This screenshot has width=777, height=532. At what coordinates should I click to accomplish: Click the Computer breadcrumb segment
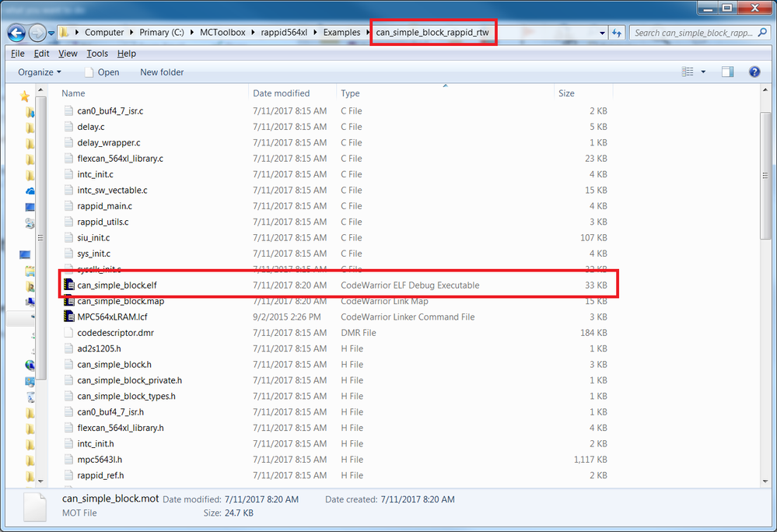click(x=104, y=33)
